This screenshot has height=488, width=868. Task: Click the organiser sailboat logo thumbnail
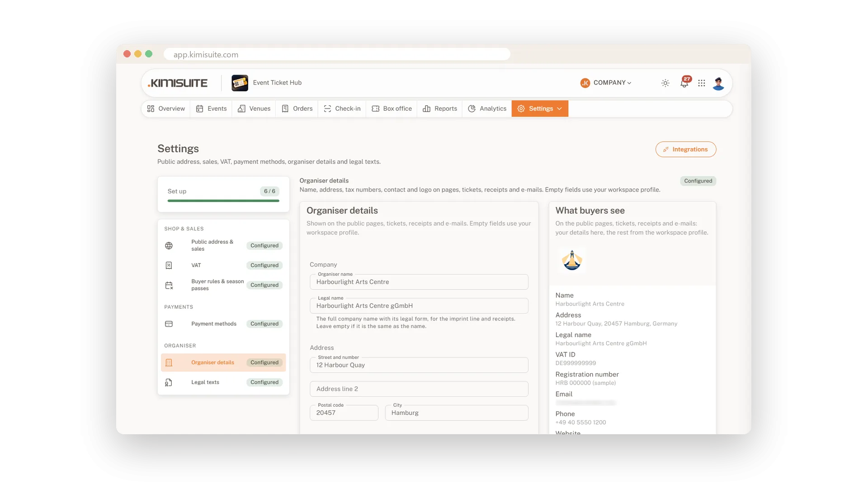coord(572,260)
